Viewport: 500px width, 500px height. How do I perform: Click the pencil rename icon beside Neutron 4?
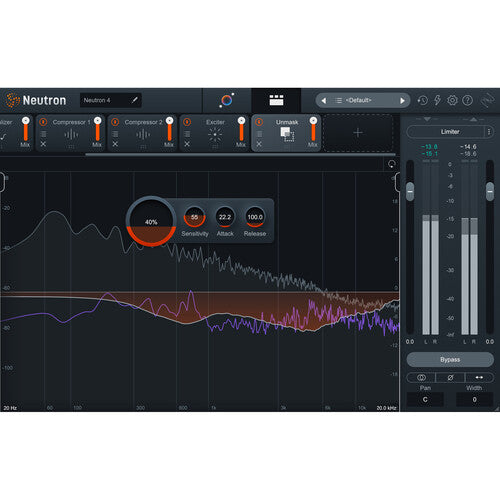[135, 100]
